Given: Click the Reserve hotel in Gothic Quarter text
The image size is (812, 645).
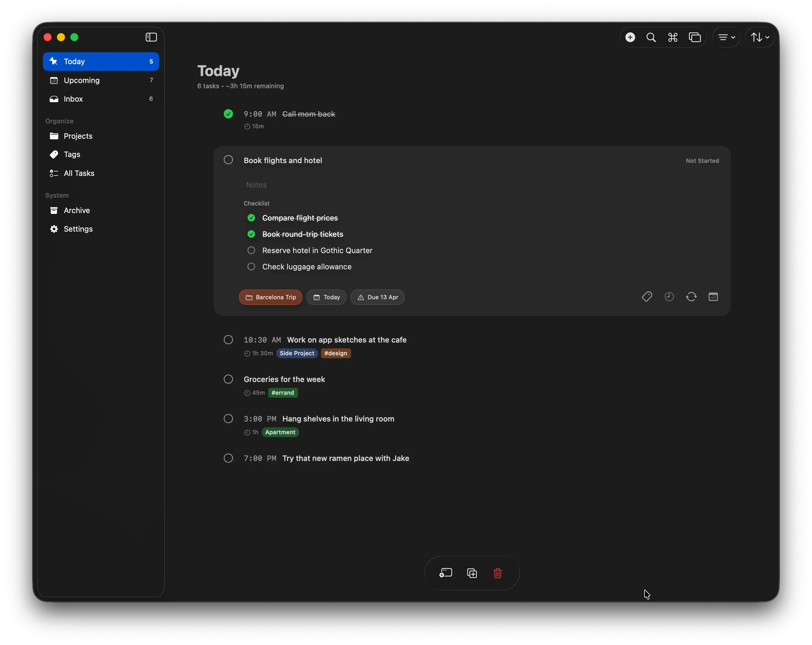Looking at the screenshot, I should 317,250.
